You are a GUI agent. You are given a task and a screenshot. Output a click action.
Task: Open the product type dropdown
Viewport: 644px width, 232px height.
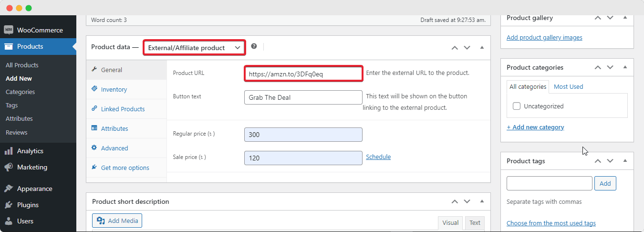pyautogui.click(x=194, y=48)
